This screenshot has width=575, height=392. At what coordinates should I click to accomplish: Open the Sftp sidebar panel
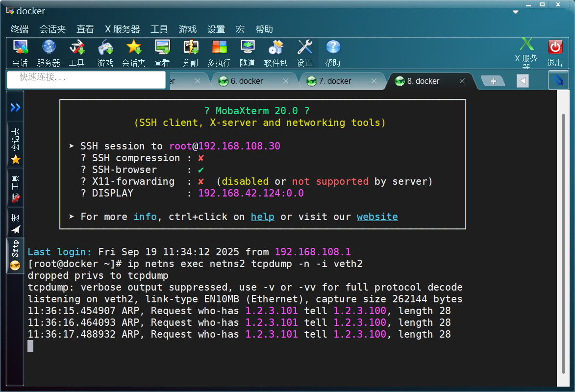click(x=15, y=255)
